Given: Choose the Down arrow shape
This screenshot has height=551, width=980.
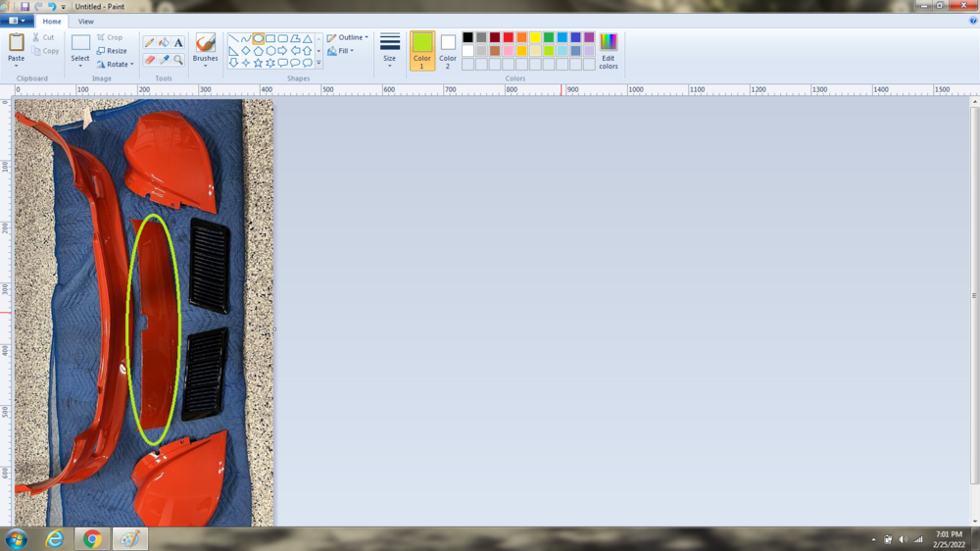Looking at the screenshot, I should 233,63.
